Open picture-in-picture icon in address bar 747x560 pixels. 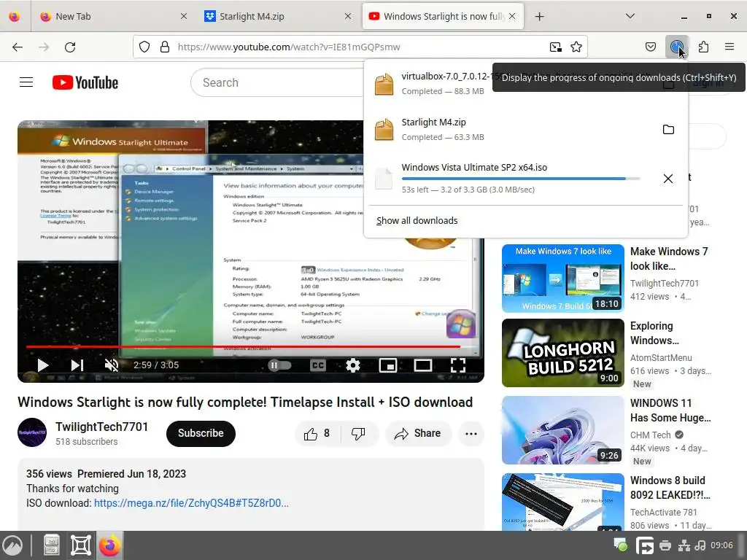click(555, 47)
